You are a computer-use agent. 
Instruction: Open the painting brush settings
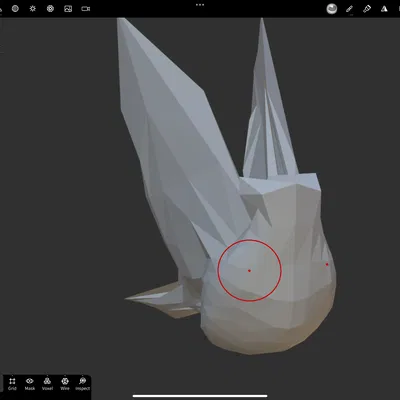[x=367, y=9]
